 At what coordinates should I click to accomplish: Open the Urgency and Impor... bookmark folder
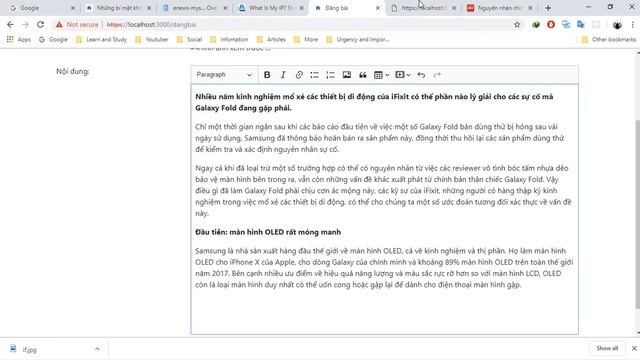click(x=358, y=40)
